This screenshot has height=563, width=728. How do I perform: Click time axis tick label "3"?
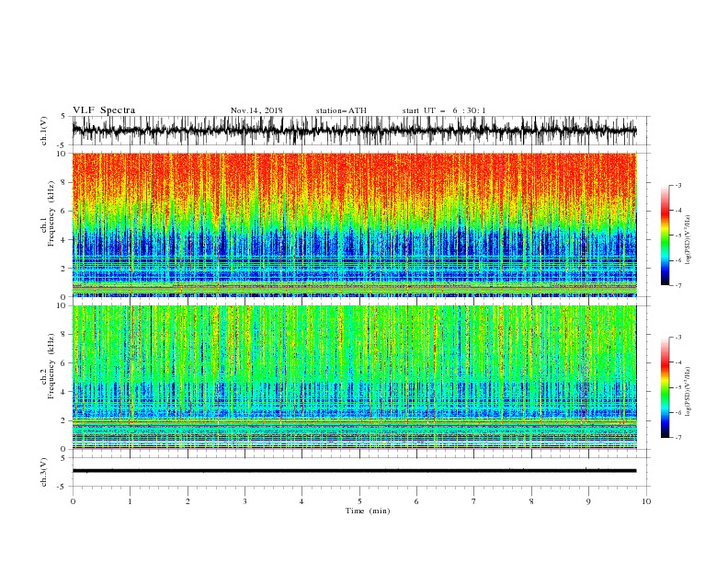245,501
